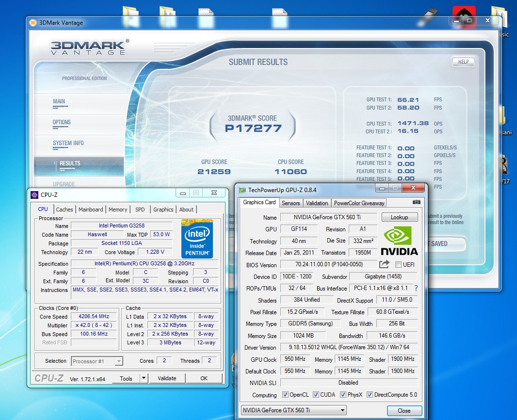Toggle the PhysX checkbox

[343, 395]
